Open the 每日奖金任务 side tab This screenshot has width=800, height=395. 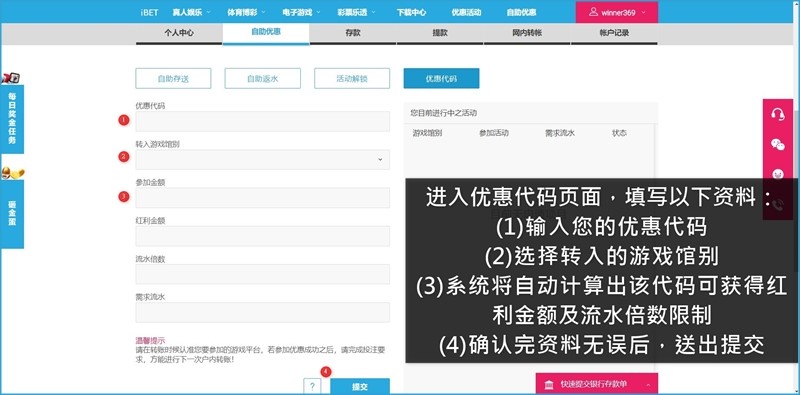pos(12,119)
